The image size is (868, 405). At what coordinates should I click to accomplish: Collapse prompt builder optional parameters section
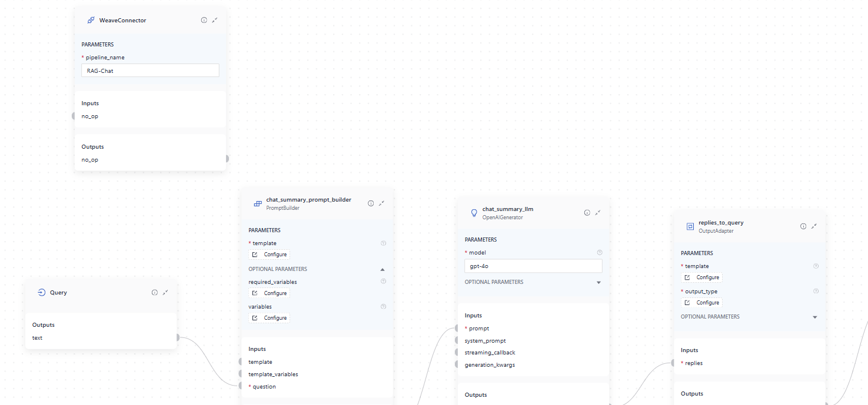pos(383,269)
